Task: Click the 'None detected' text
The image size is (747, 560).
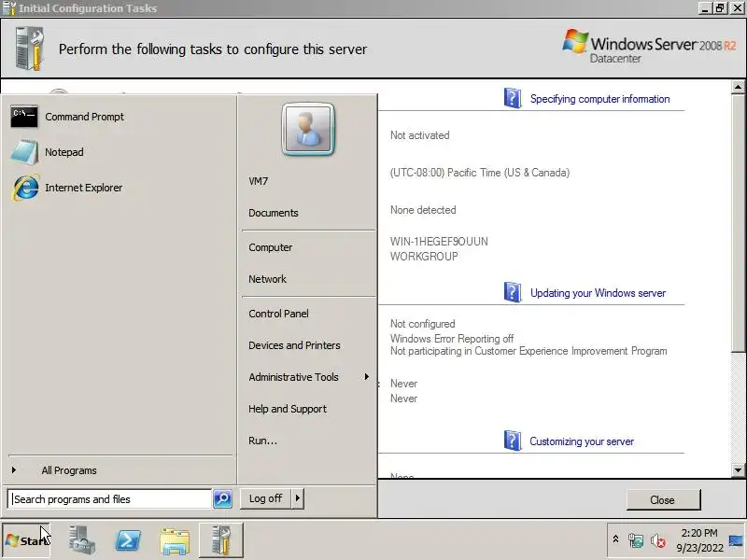Action: pos(423,210)
